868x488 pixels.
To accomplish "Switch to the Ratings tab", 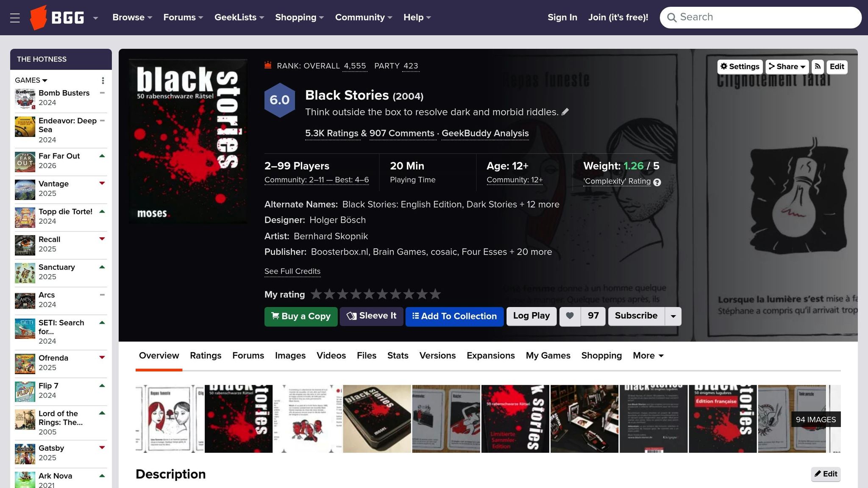I will [x=206, y=356].
